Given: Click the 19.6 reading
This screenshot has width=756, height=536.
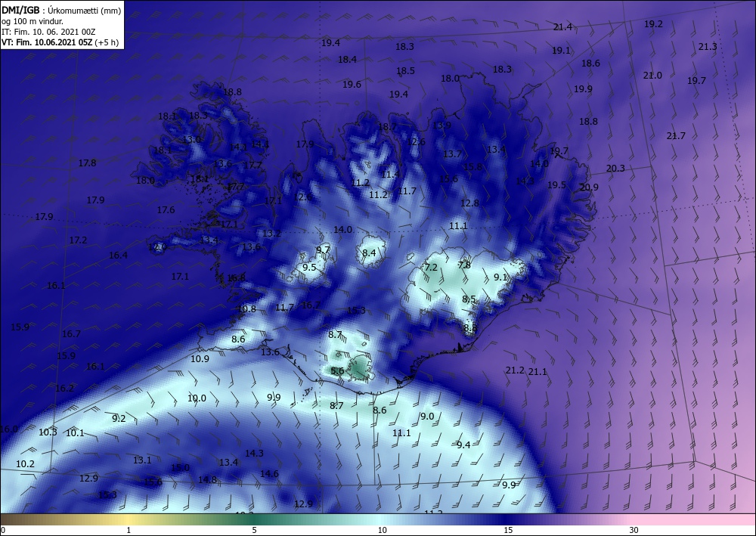Looking at the screenshot, I should pyautogui.click(x=352, y=85).
